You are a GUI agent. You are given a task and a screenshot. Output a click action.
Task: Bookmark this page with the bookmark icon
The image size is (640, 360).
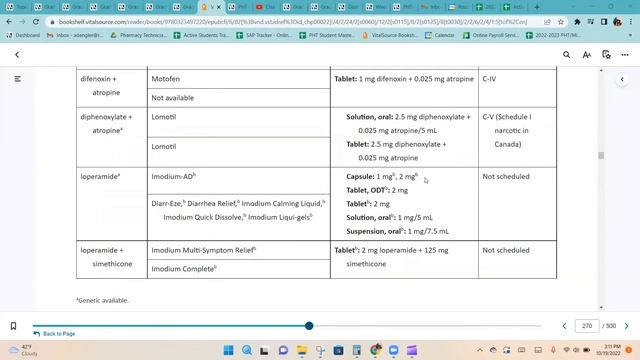[13, 326]
